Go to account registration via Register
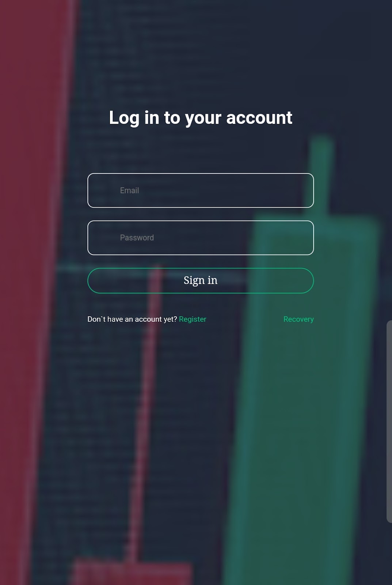 click(x=193, y=319)
